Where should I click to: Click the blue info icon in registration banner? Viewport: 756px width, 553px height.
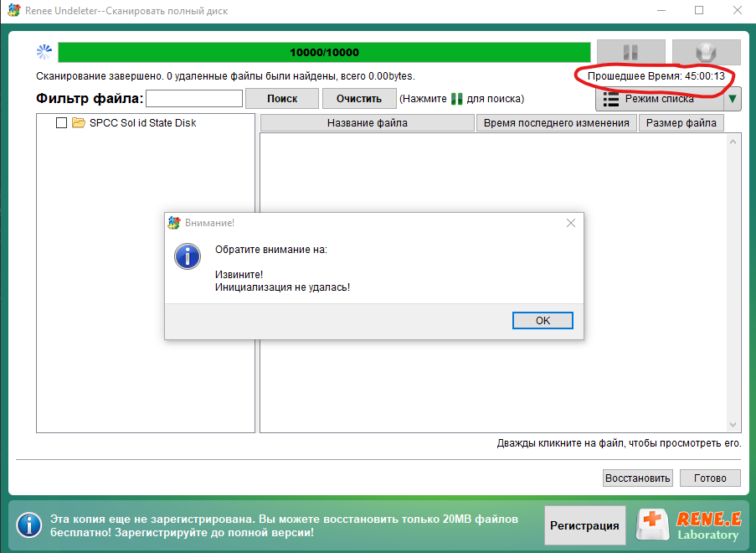(x=29, y=525)
